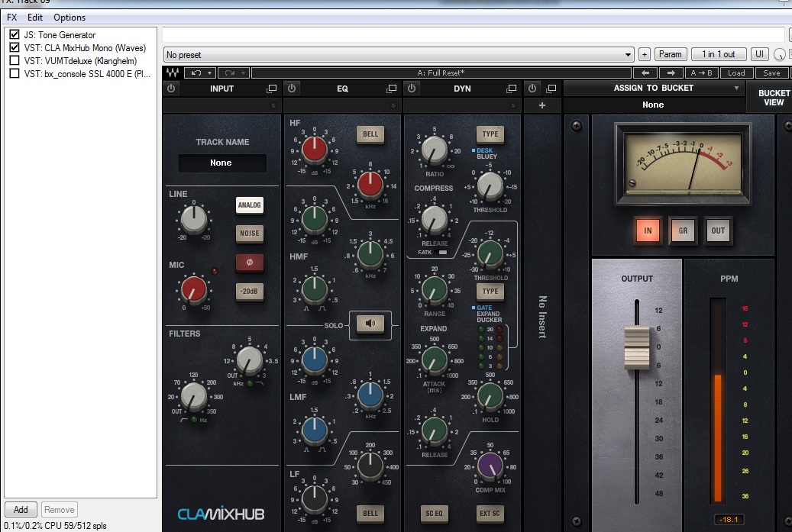Load the previous preset with left arrow
The image size is (792, 532).
[x=645, y=73]
